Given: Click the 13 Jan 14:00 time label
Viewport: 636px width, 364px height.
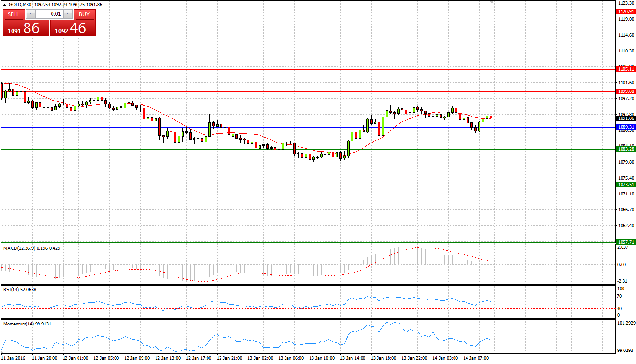Looking at the screenshot, I should coord(353,358).
